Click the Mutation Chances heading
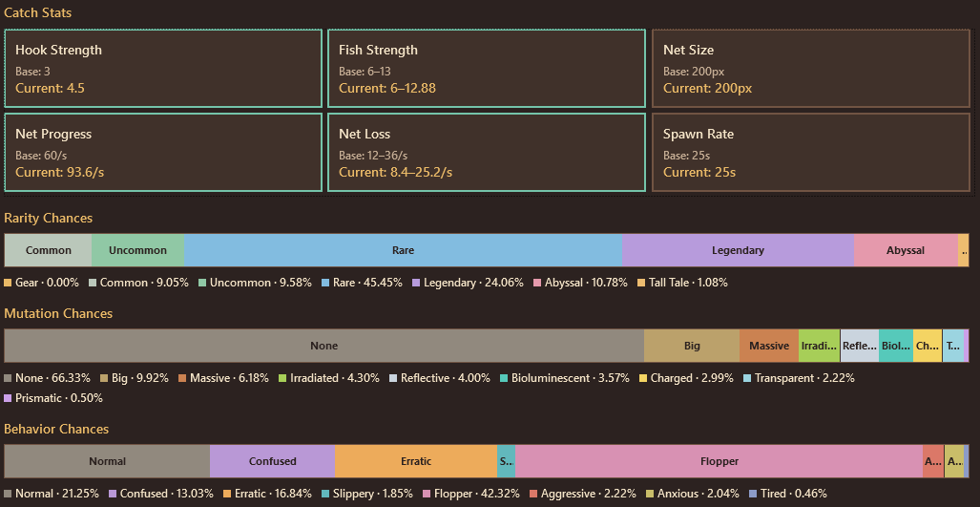 point(58,313)
